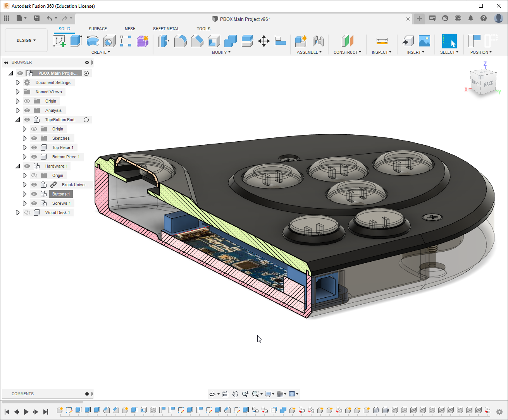Expand the Screws:1 tree item

pos(24,203)
